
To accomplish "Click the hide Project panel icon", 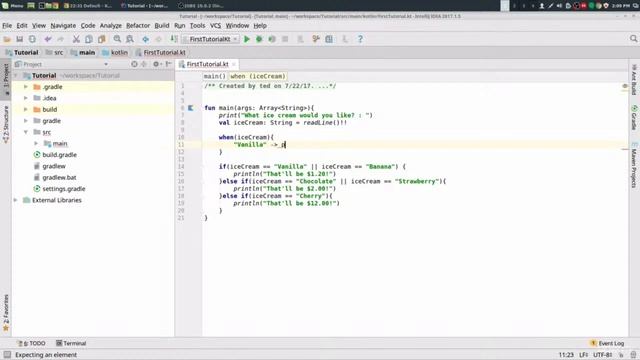I will click(x=169, y=64).
